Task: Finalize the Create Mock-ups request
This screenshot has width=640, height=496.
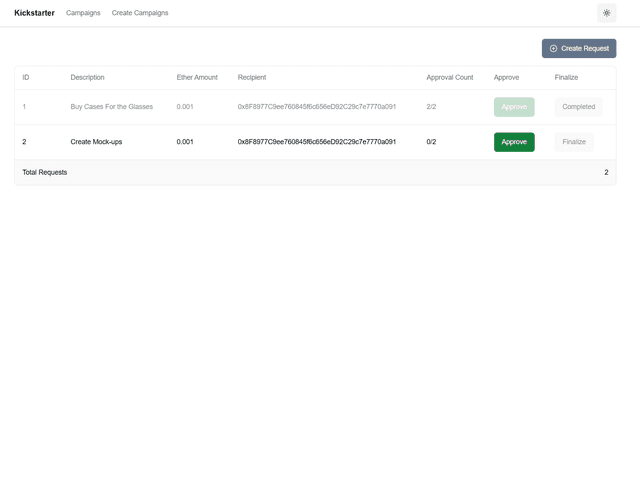Action: click(574, 142)
